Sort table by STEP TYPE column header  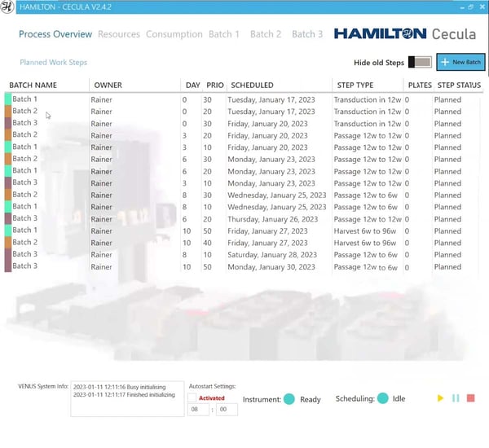point(355,85)
